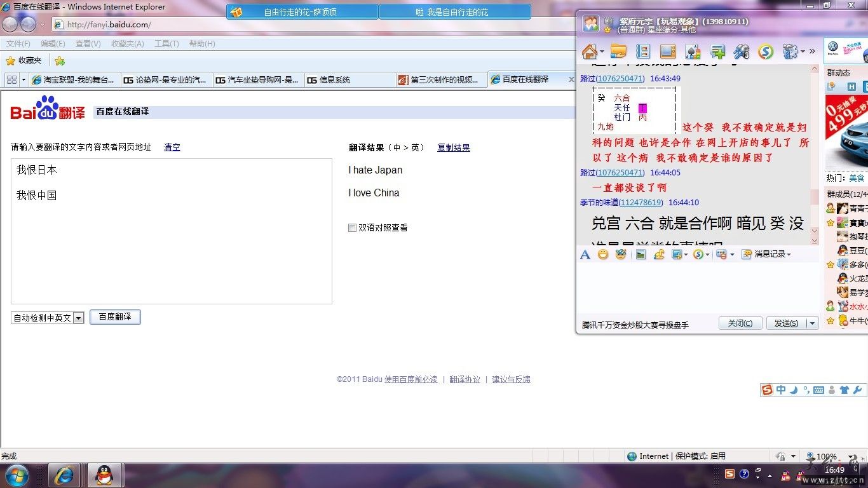Click the 复制结果 copy result link
This screenshot has height=488, width=868.
point(453,147)
